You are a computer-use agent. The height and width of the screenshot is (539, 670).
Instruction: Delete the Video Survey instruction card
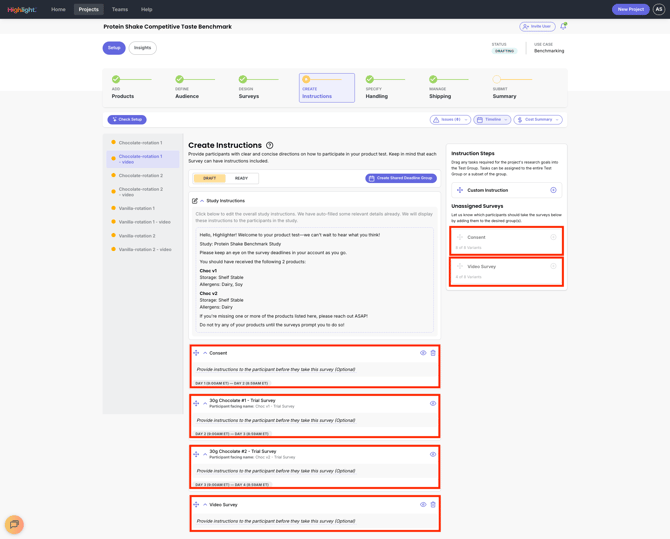(433, 505)
